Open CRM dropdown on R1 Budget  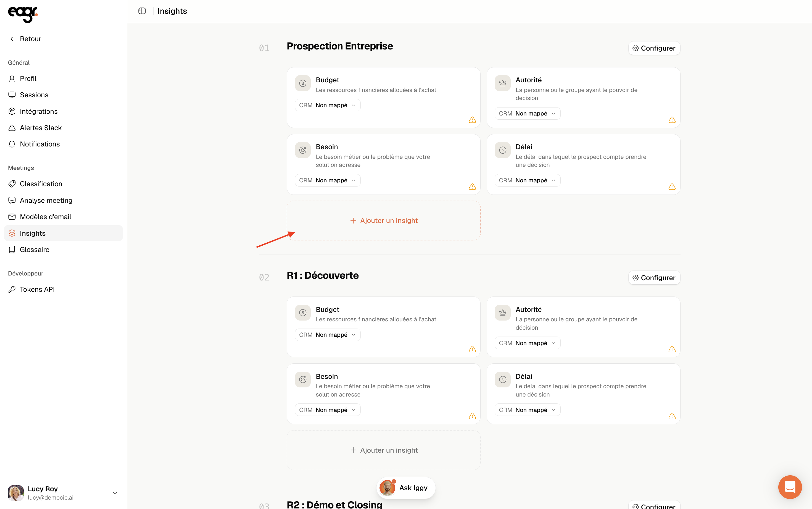[x=328, y=335]
